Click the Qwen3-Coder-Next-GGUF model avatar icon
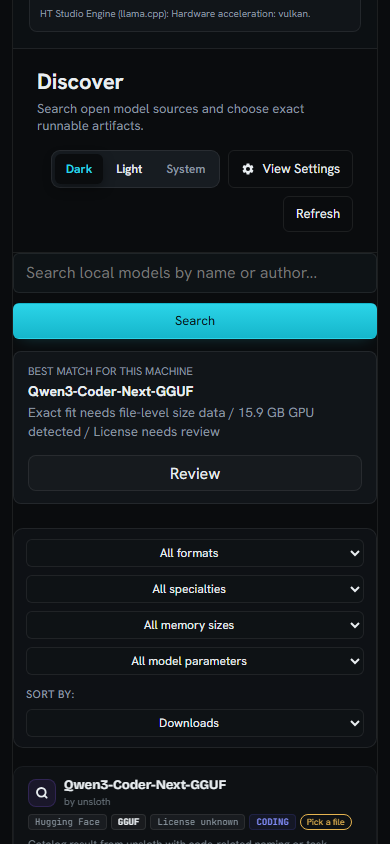The image size is (390, 844). click(x=42, y=792)
